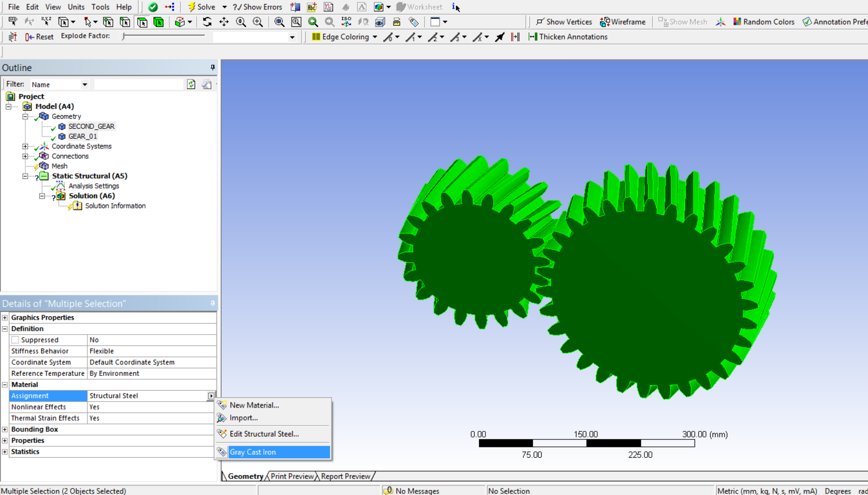Image resolution: width=868 pixels, height=495 pixels.
Task: Click the Assignment flyout arrow button
Action: [211, 396]
